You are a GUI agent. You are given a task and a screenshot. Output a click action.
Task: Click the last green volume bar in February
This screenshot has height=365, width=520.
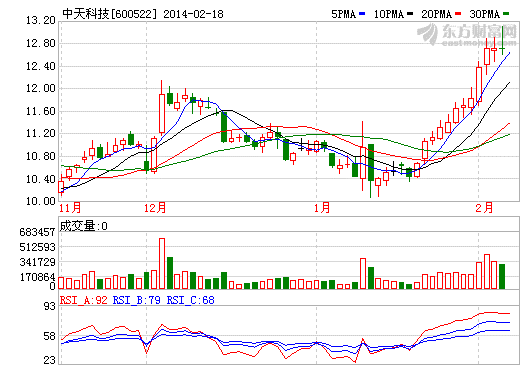[x=502, y=276]
